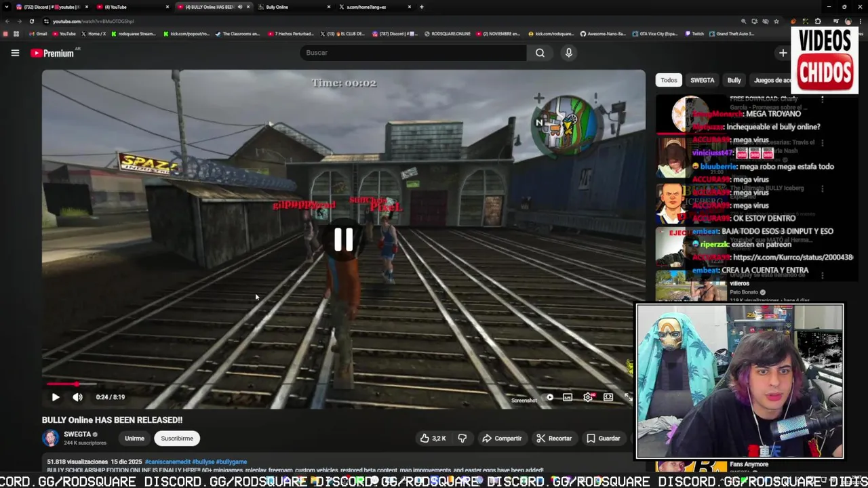Image resolution: width=868 pixels, height=488 pixels.
Task: Go back in browser history
Action: pos(7,21)
